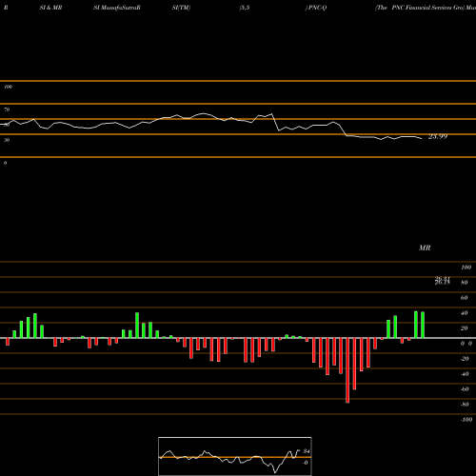Click the MR axis label '80'
This screenshot has width=476, height=476.
[465, 283]
